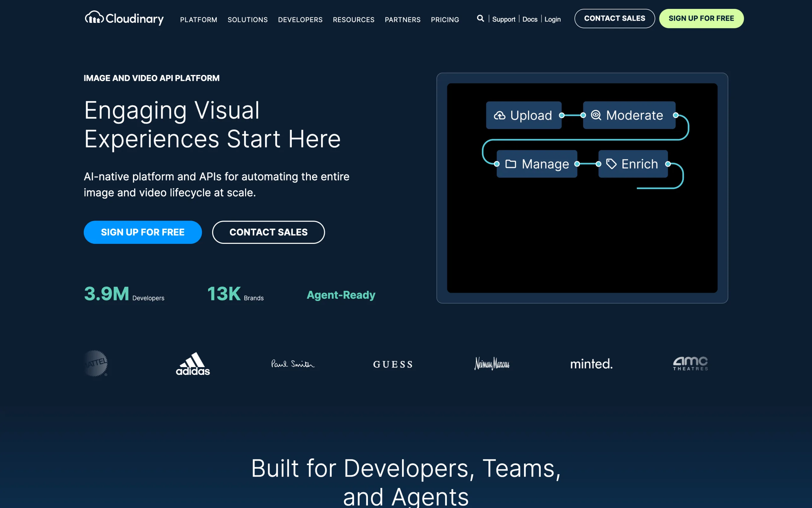The width and height of the screenshot is (812, 508).
Task: Click the Neiman Marcus logo
Action: pyautogui.click(x=492, y=364)
